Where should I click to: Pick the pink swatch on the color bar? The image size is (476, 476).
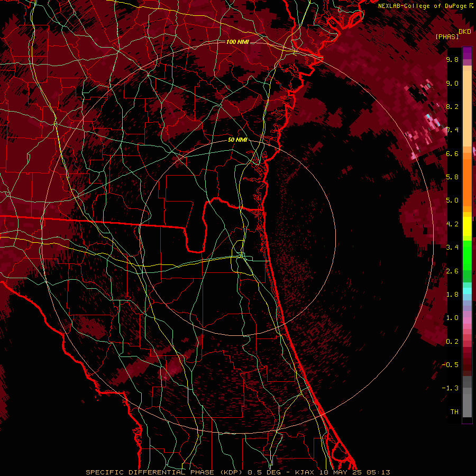click(467, 321)
